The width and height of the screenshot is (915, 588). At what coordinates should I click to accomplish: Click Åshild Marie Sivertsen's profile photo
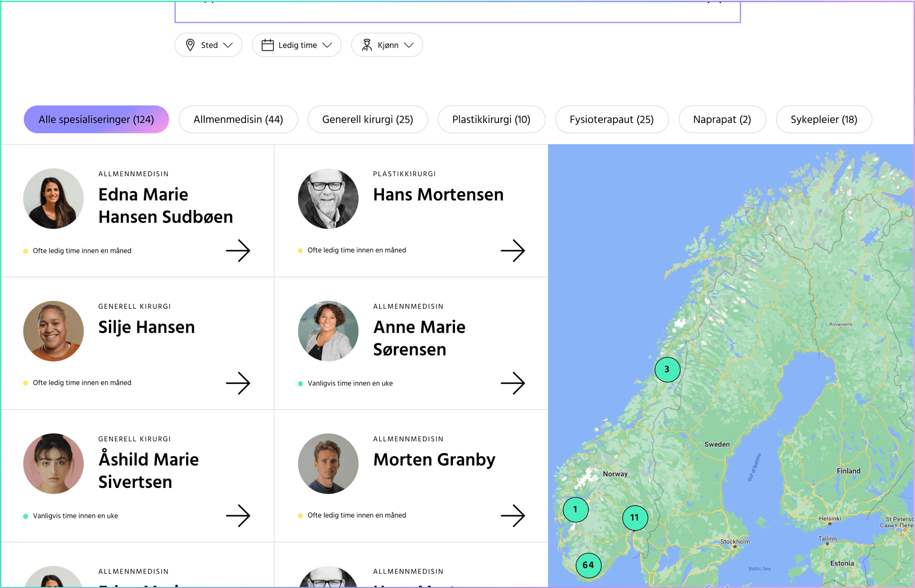click(x=53, y=463)
